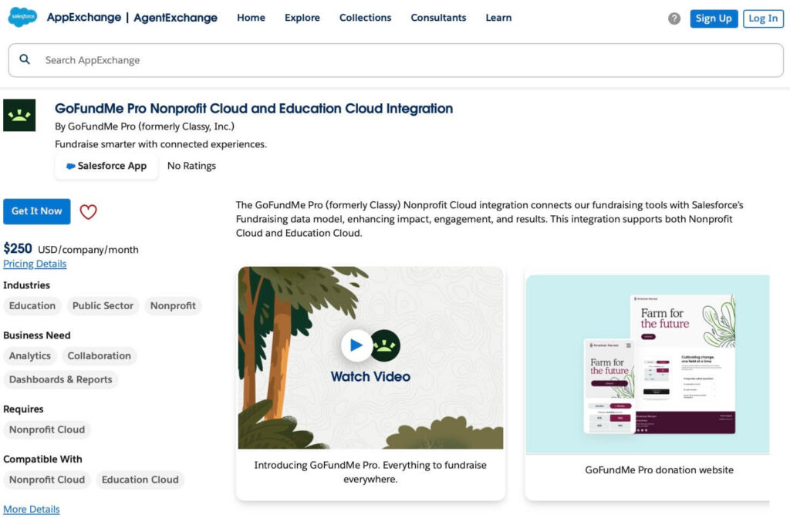This screenshot has height=532, width=790.
Task: Click the $250 price text
Action: pyautogui.click(x=18, y=248)
